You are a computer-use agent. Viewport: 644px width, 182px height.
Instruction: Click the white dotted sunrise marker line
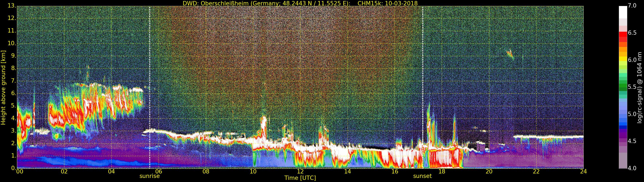tap(150, 87)
